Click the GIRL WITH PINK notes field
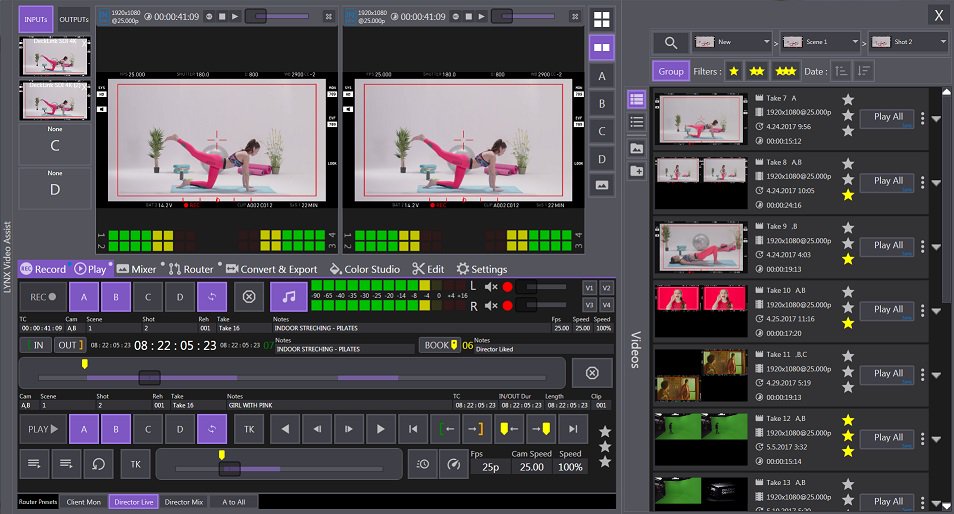This screenshot has width=954, height=514. tap(338, 405)
